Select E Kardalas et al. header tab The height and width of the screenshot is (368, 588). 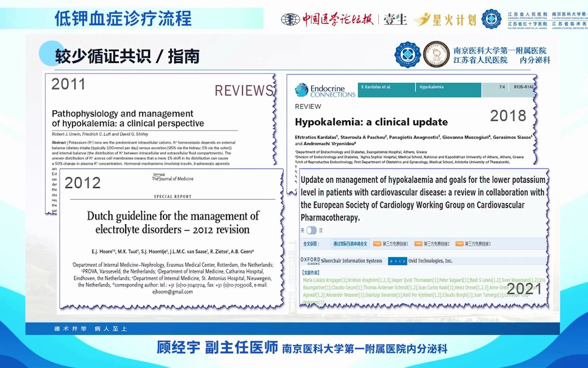(x=376, y=87)
